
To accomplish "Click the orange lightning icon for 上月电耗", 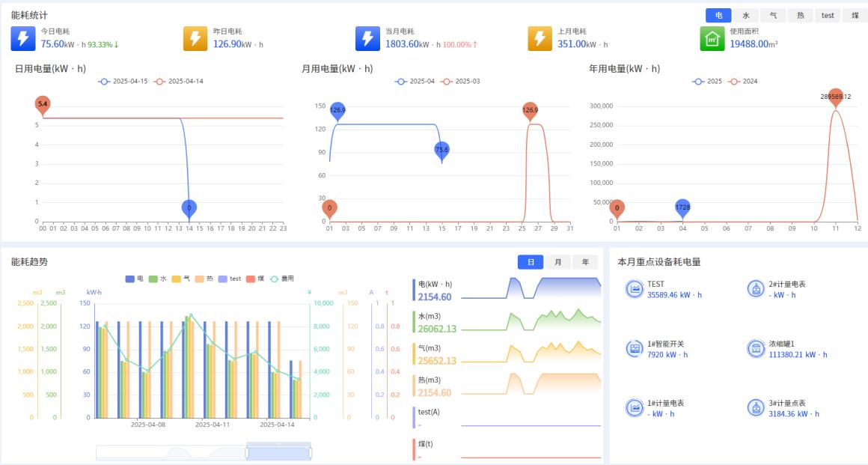I will coord(540,39).
